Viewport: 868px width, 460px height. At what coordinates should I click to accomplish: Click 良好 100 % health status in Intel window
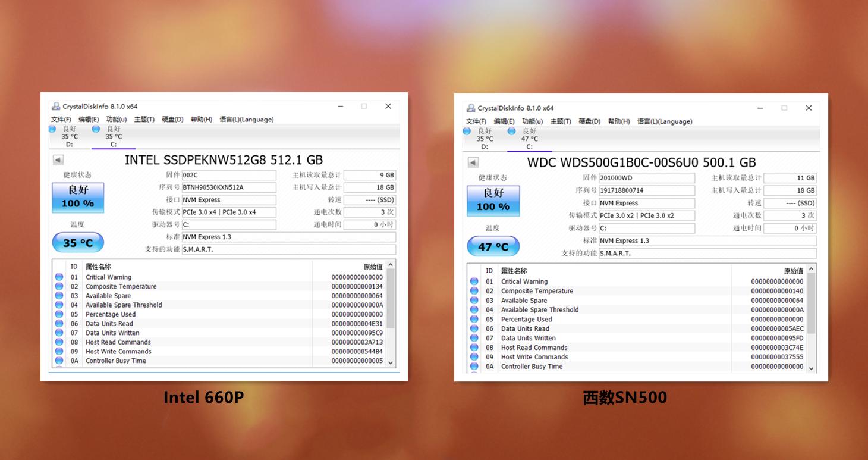[x=78, y=198]
